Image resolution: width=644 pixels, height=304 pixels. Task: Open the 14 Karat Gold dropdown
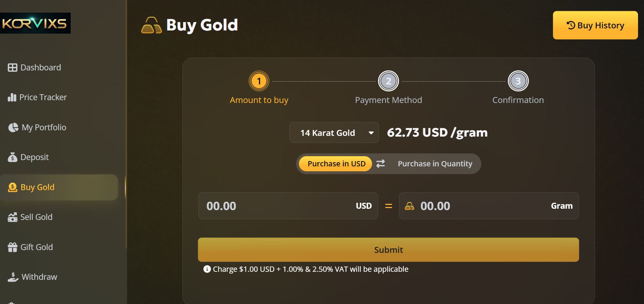point(334,132)
